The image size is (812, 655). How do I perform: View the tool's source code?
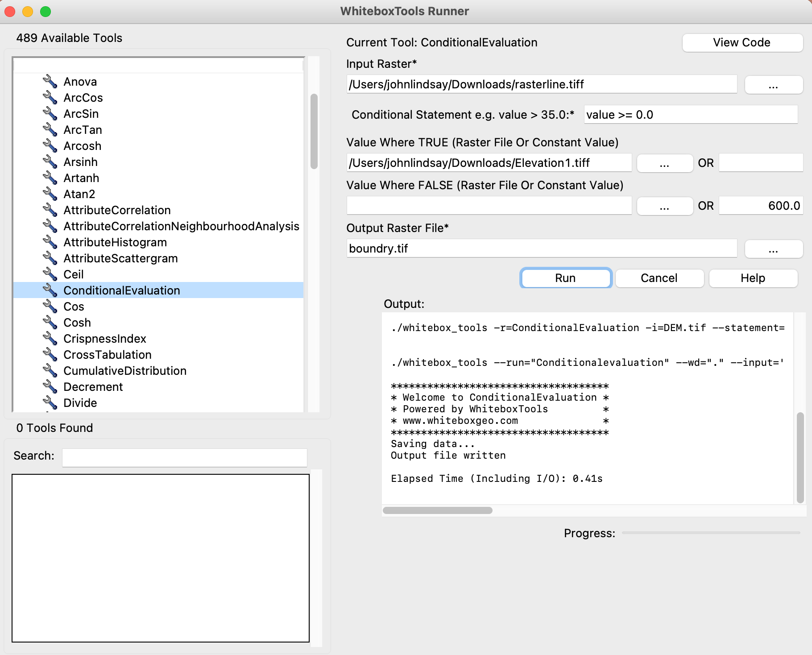click(x=742, y=42)
